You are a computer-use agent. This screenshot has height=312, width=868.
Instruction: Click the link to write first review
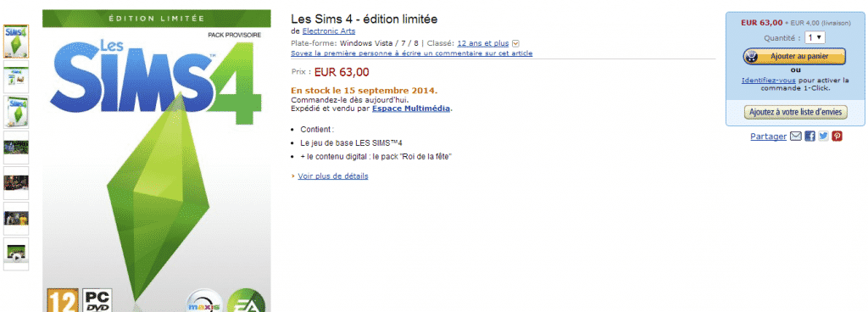point(412,53)
